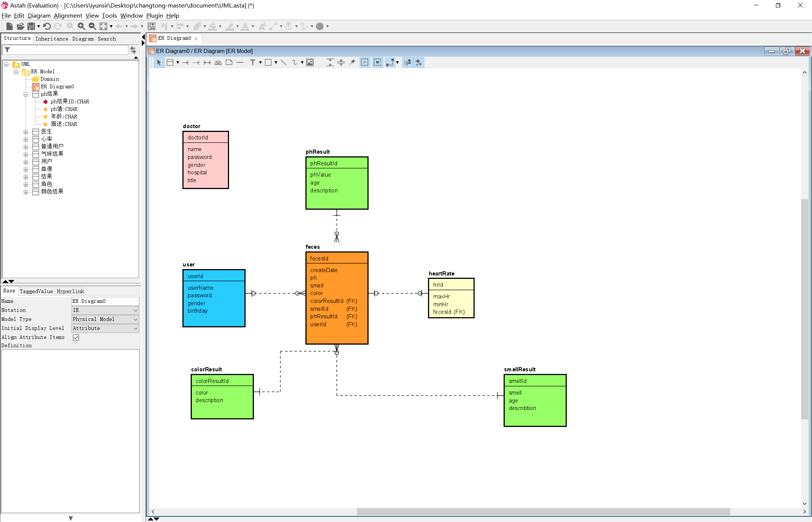Pick the Text tool in diagram toolbar
Viewport: 812px width, 522px height.
pos(252,63)
